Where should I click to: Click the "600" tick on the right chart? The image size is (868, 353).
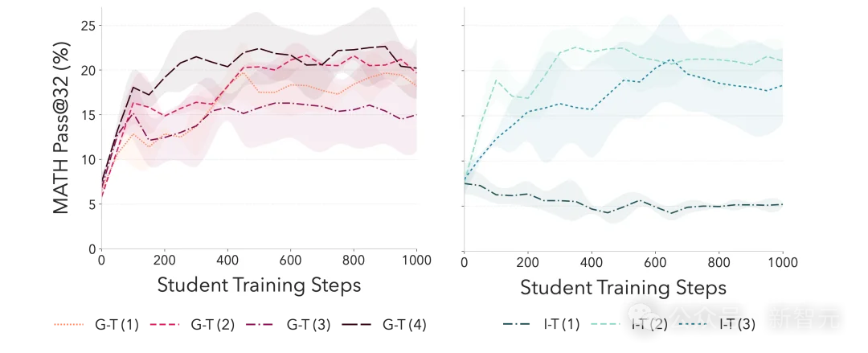654,262
